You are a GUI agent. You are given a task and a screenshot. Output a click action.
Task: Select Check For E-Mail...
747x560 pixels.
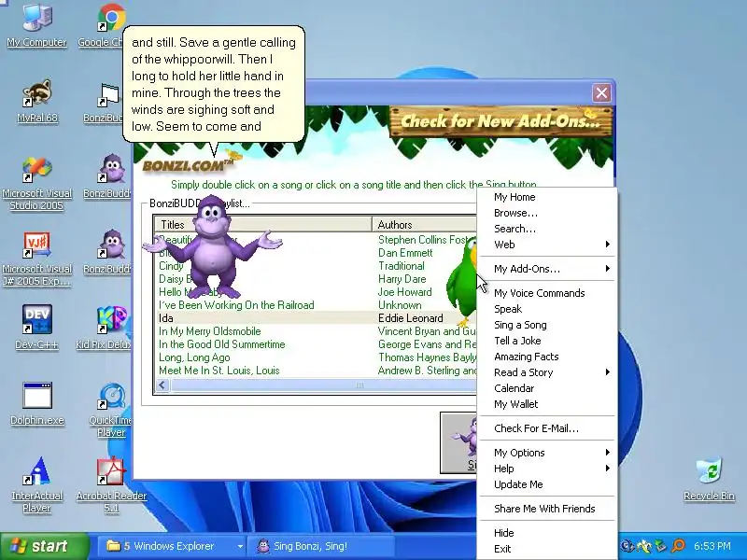[x=546, y=428]
